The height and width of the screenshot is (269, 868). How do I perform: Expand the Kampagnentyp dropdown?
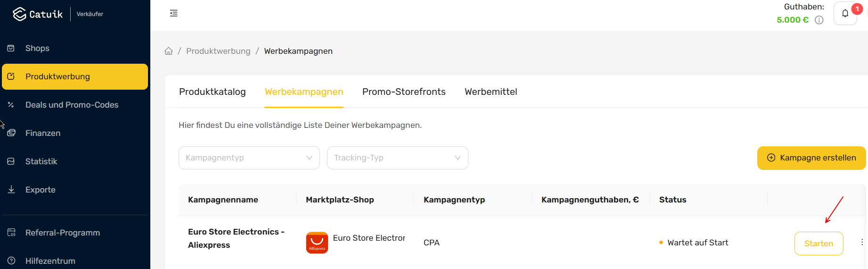click(249, 158)
